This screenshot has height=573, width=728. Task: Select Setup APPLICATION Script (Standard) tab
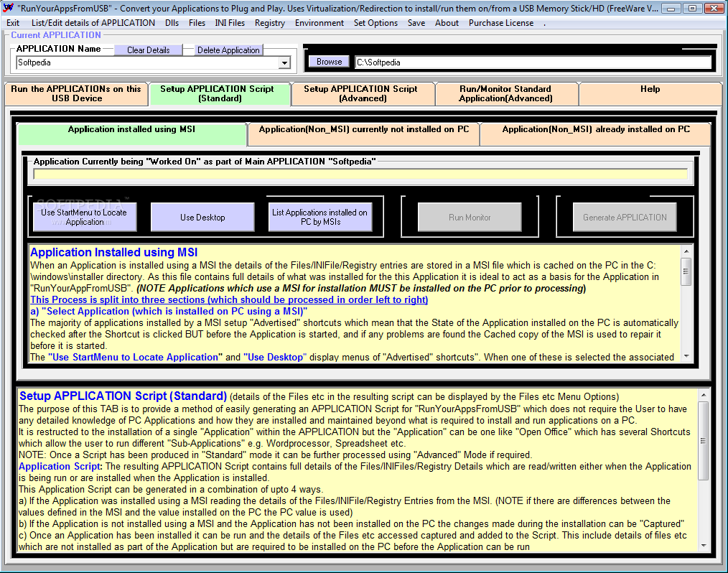220,94
